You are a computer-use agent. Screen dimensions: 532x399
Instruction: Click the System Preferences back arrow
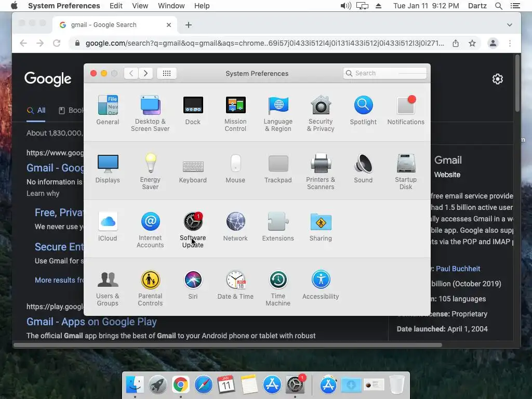pyautogui.click(x=131, y=73)
